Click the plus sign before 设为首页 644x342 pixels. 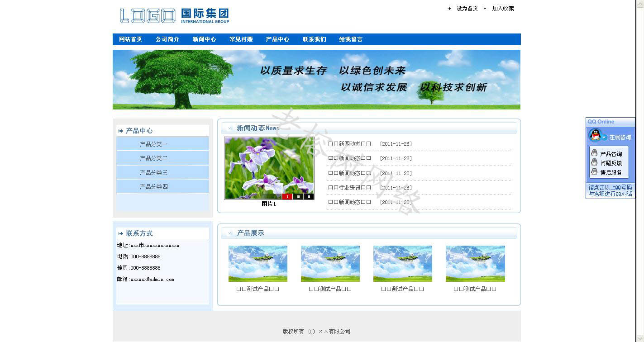pos(449,9)
